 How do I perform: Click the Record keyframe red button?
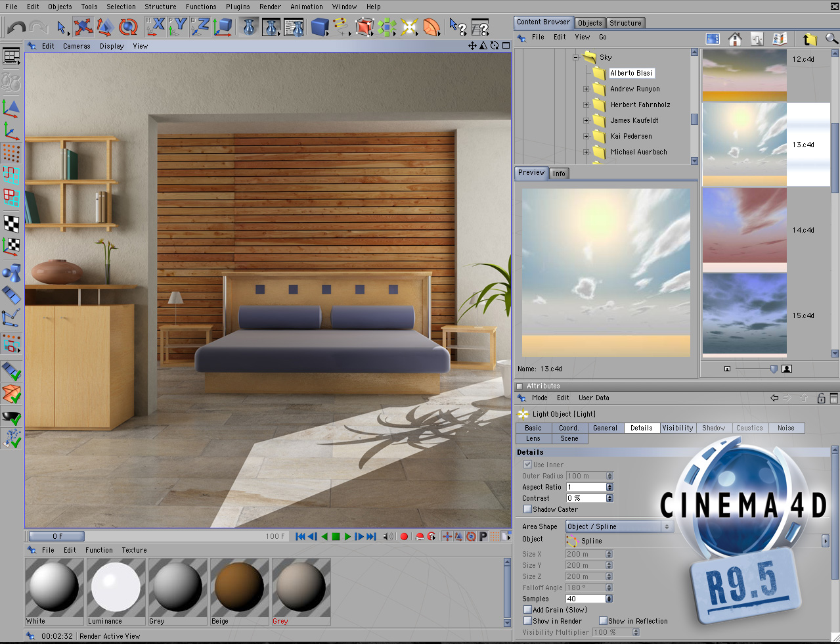tap(404, 536)
